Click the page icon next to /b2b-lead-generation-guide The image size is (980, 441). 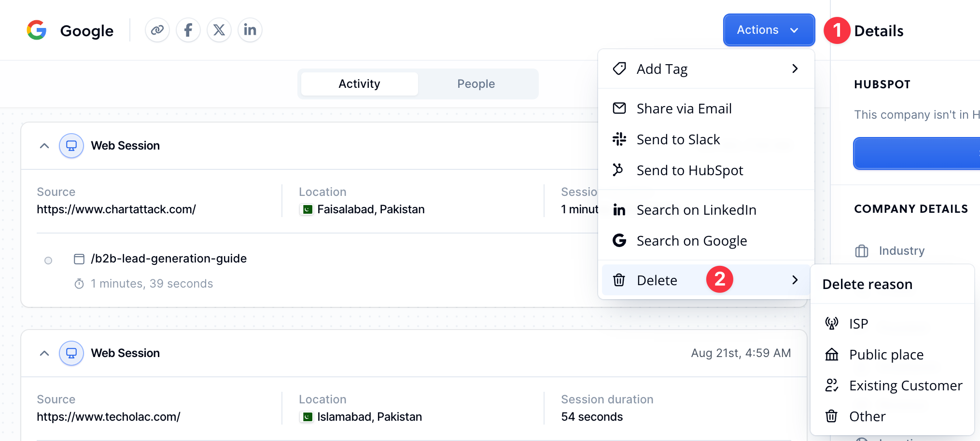pyautogui.click(x=79, y=259)
